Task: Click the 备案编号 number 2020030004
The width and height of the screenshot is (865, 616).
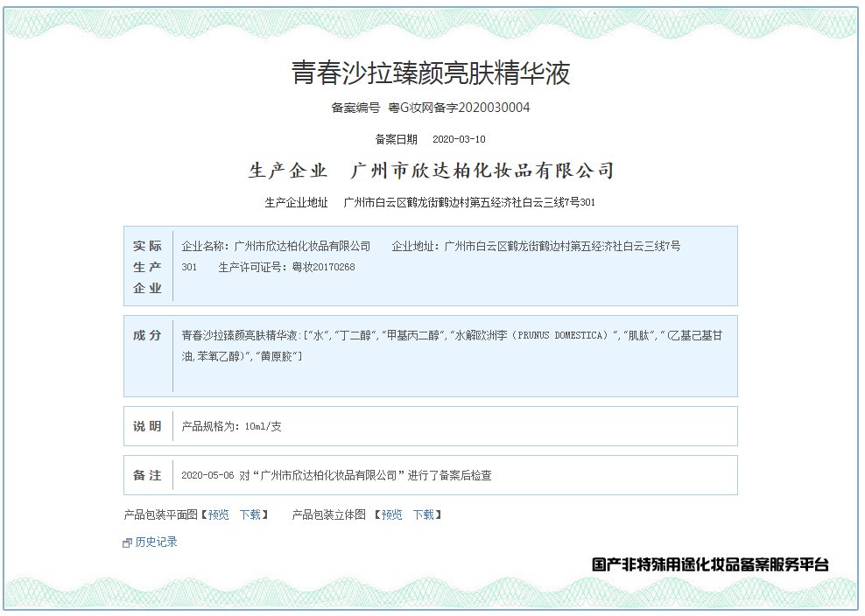Action: (x=494, y=108)
